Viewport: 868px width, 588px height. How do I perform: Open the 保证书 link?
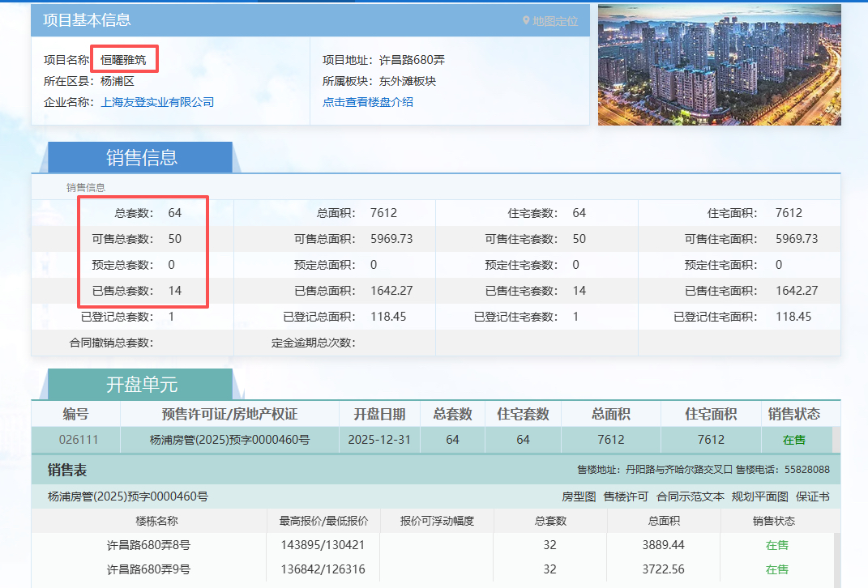click(x=813, y=496)
